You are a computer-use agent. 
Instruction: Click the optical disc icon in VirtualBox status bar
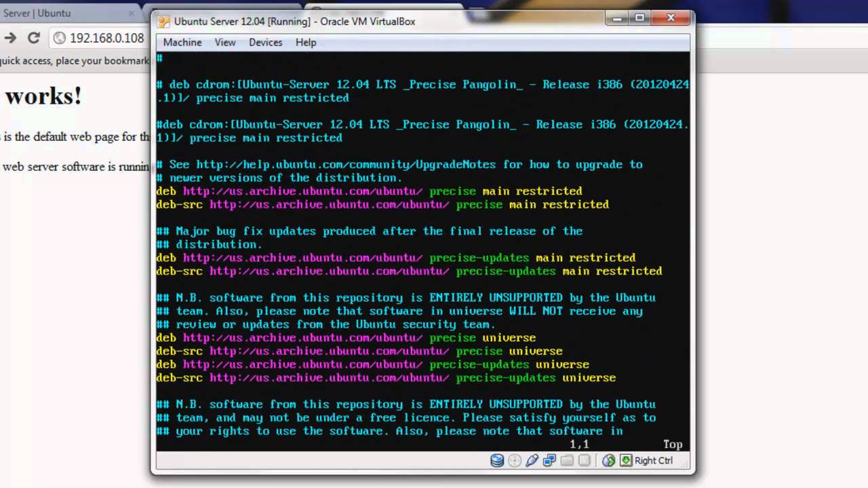515,461
